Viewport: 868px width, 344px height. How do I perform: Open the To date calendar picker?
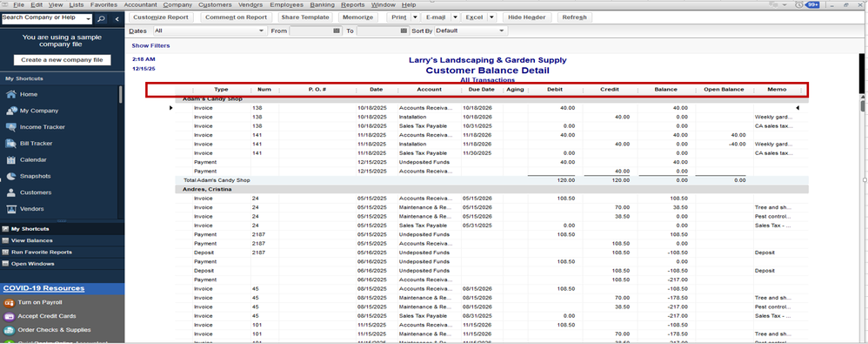404,31
